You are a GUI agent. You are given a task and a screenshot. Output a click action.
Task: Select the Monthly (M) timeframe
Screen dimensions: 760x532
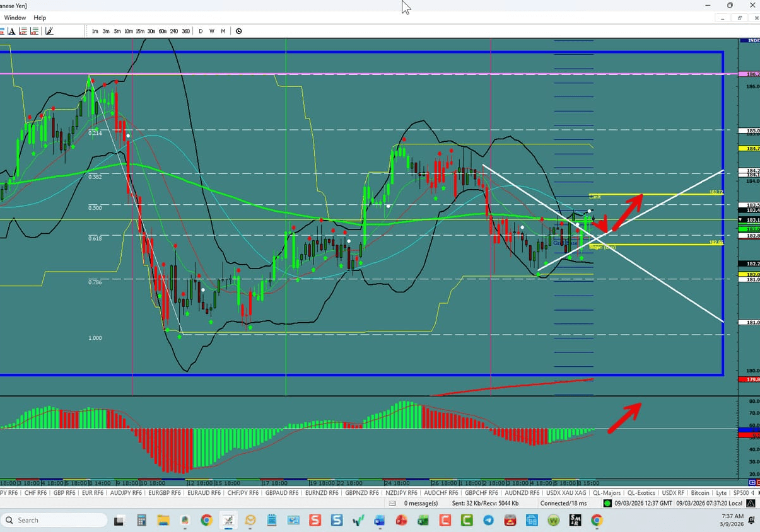coord(222,30)
